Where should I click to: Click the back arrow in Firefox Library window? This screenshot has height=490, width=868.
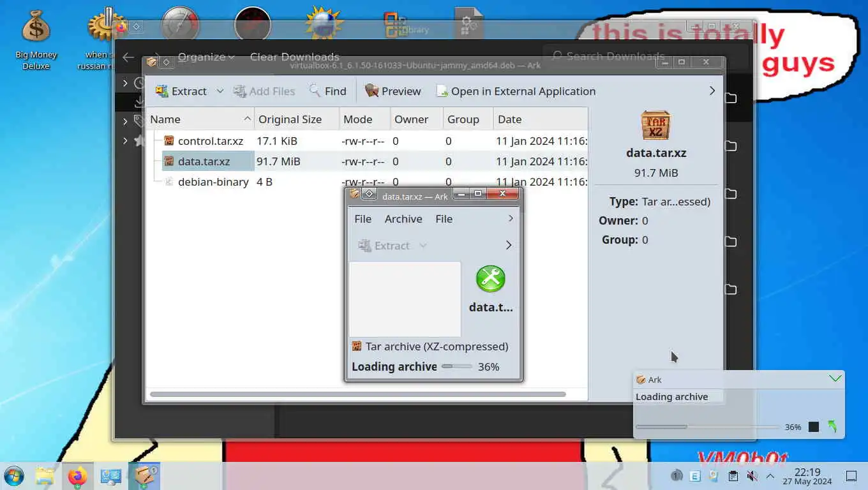pos(128,57)
